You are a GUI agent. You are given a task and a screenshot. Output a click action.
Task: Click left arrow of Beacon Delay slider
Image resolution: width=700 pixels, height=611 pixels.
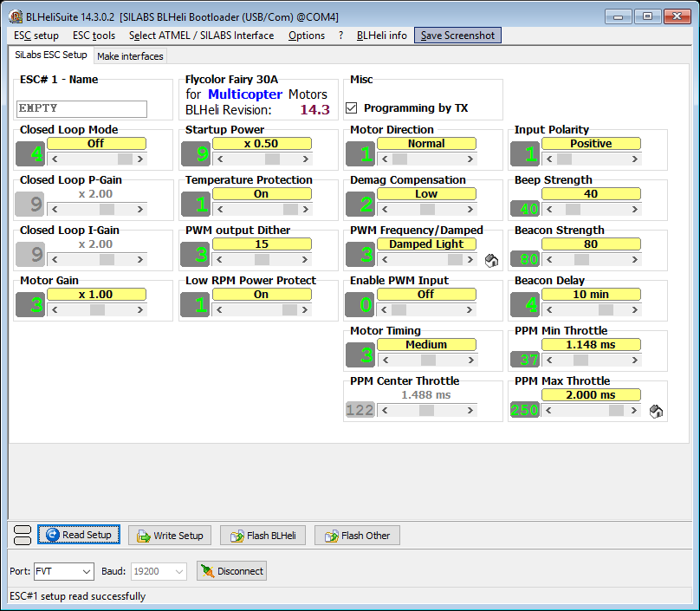(549, 309)
